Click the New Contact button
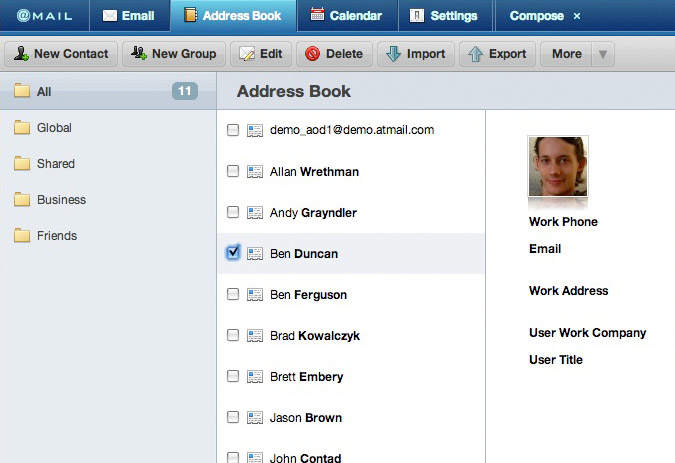 point(61,54)
